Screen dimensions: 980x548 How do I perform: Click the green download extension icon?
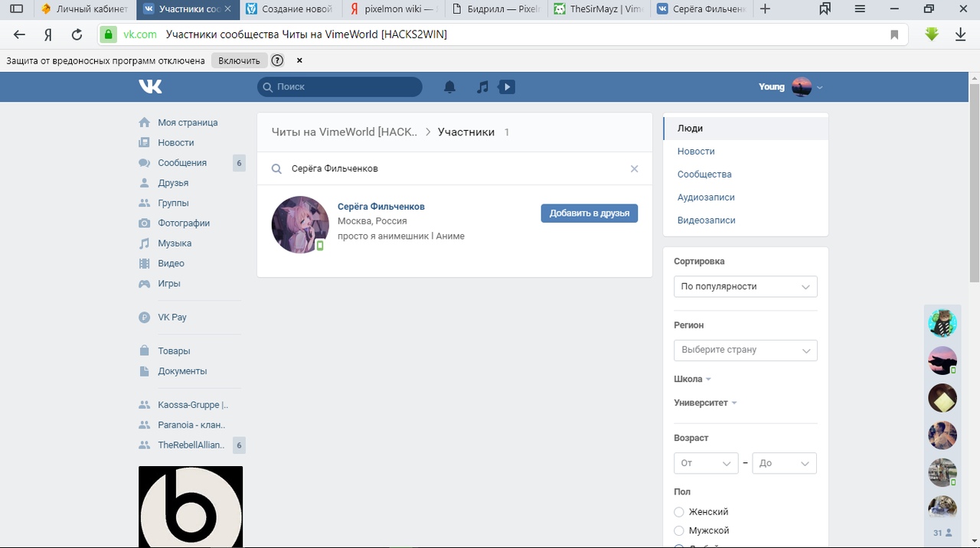coord(932,34)
